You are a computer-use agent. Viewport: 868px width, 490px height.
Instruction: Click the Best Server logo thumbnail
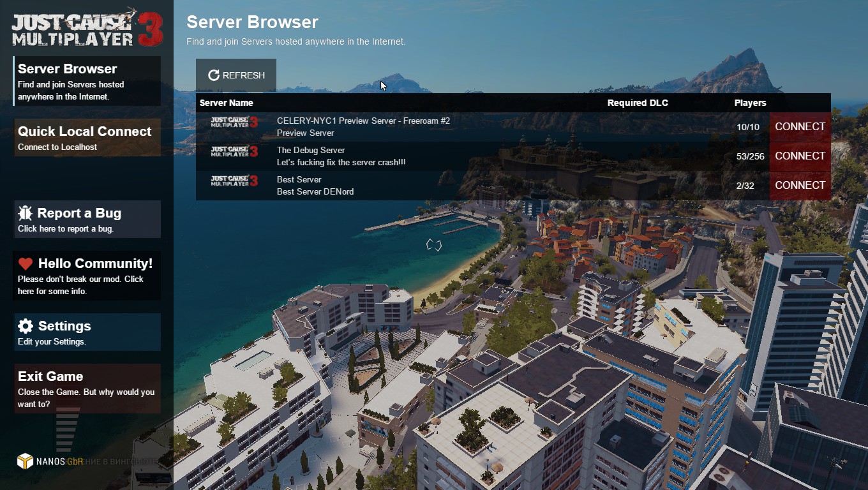(234, 181)
